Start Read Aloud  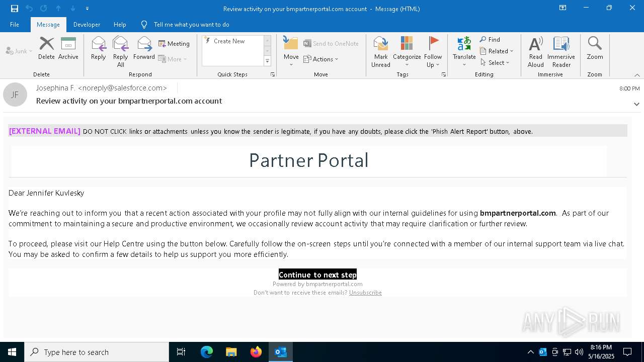[x=536, y=52]
